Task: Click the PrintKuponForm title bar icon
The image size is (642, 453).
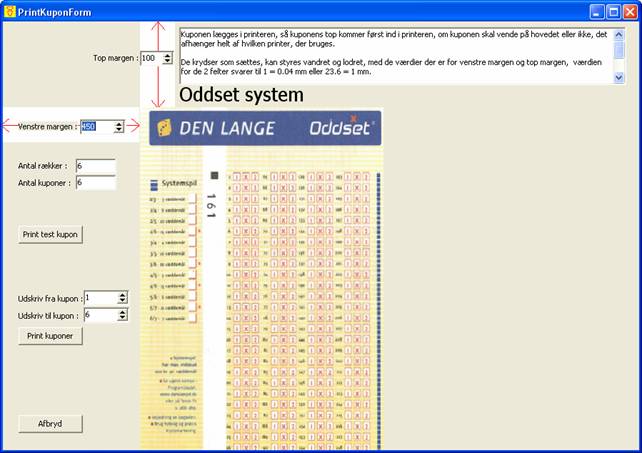Action: pyautogui.click(x=10, y=11)
